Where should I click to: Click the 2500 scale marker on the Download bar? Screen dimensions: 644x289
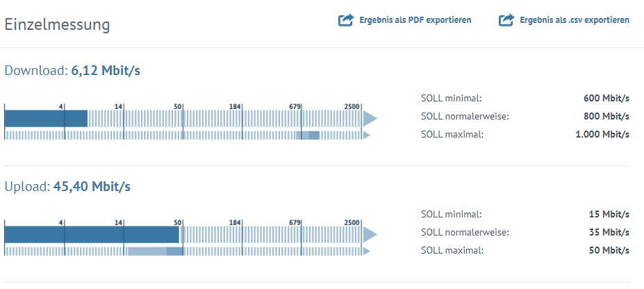tap(352, 106)
